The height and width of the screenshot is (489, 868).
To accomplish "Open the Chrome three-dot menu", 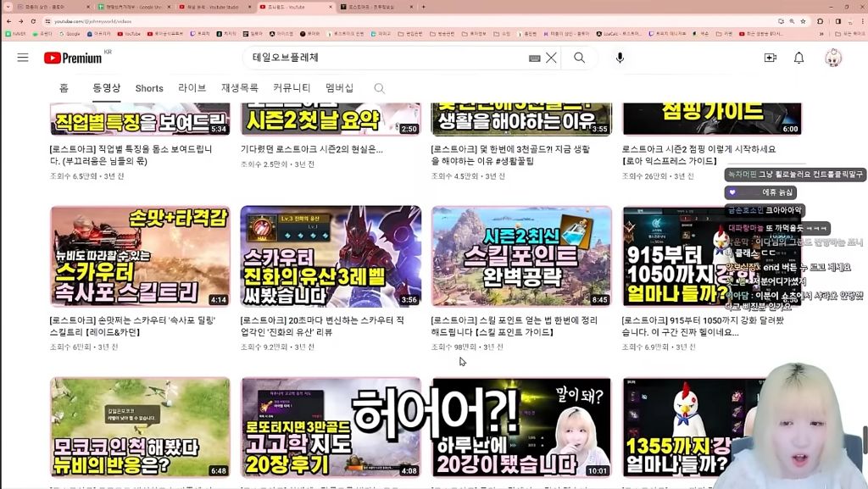I will [x=862, y=21].
